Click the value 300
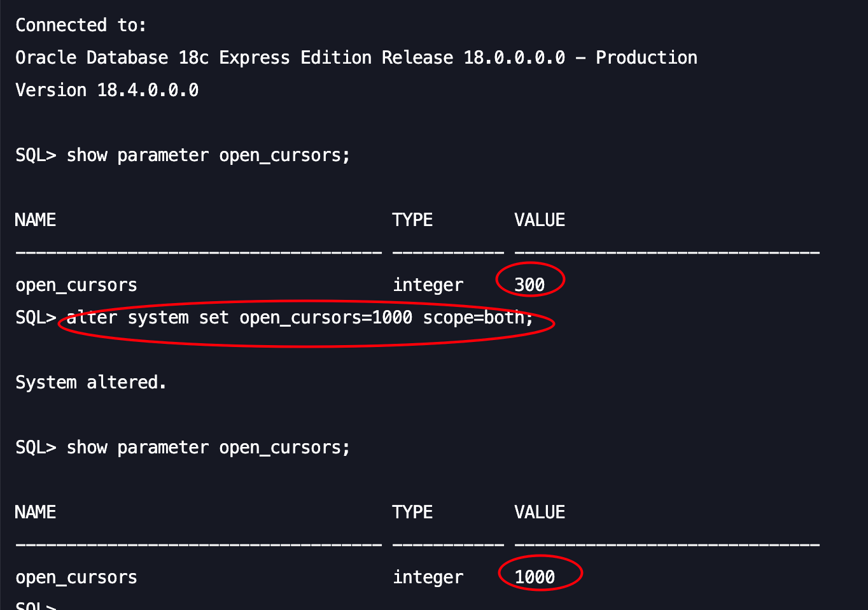Screen dimensions: 868x610 529,285
